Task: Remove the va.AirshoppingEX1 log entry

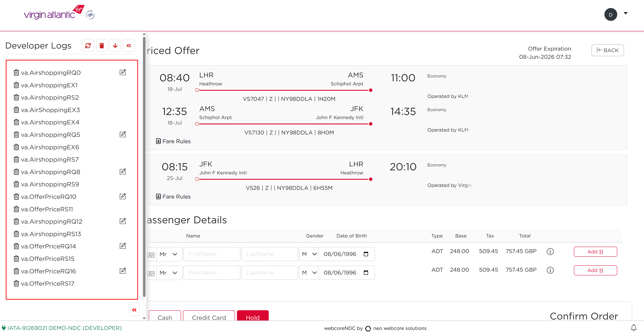Action: (x=16, y=85)
